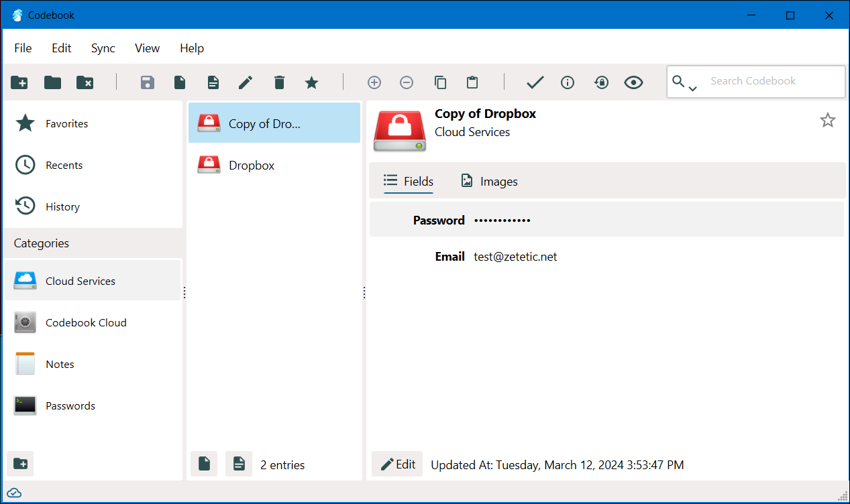Click the add category toolbar icon
This screenshot has width=850, height=504.
tap(19, 82)
